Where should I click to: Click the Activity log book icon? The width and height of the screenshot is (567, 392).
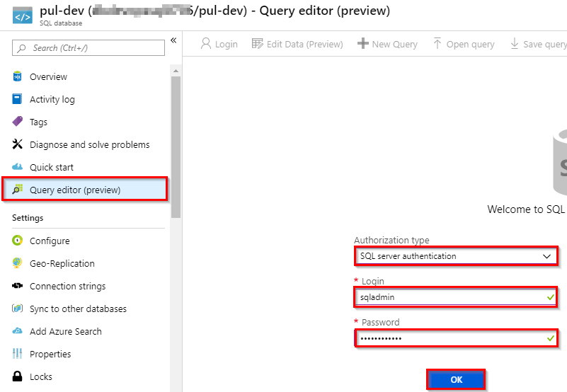click(x=17, y=99)
